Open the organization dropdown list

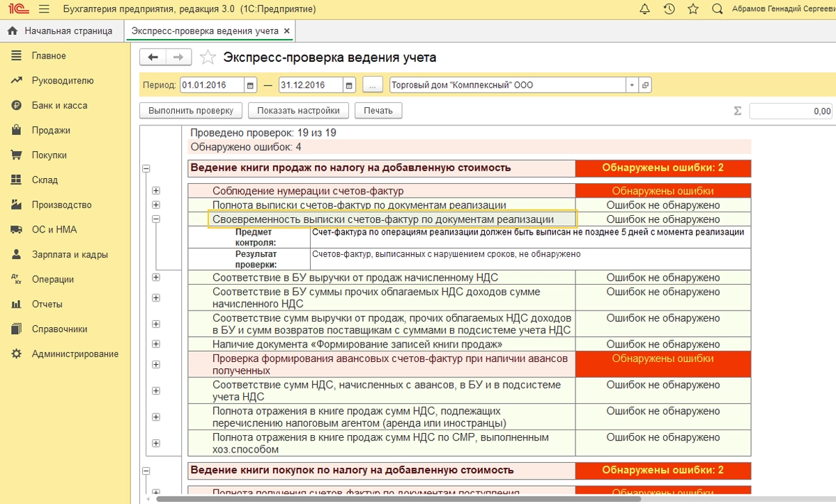tap(632, 85)
